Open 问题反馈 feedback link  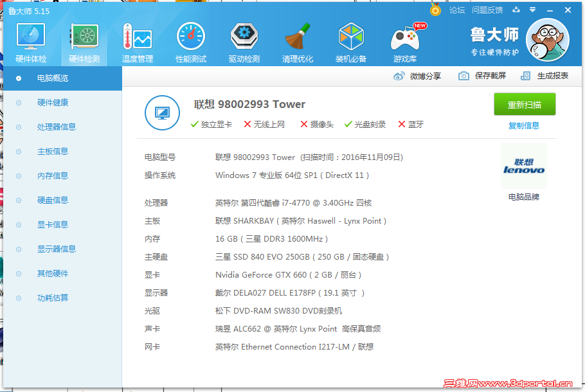(x=487, y=10)
